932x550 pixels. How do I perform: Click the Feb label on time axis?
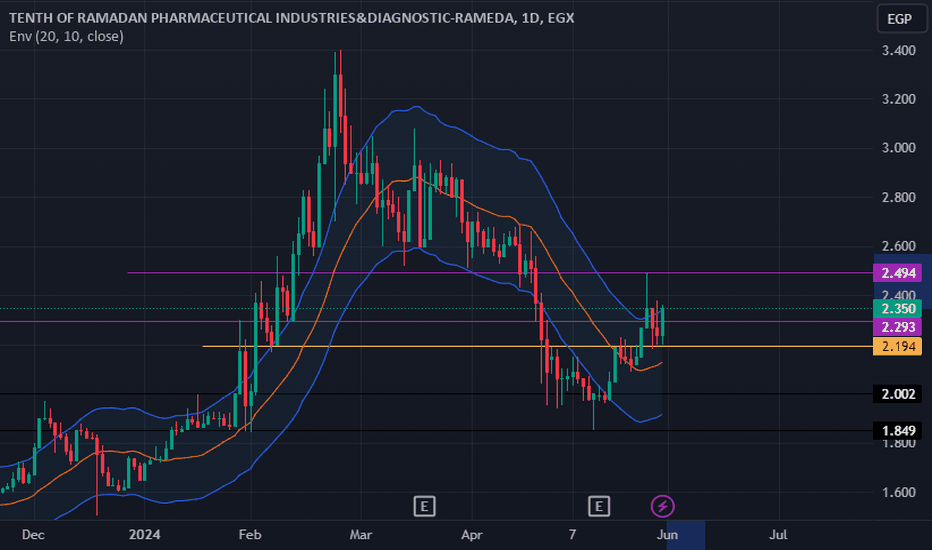pyautogui.click(x=250, y=535)
